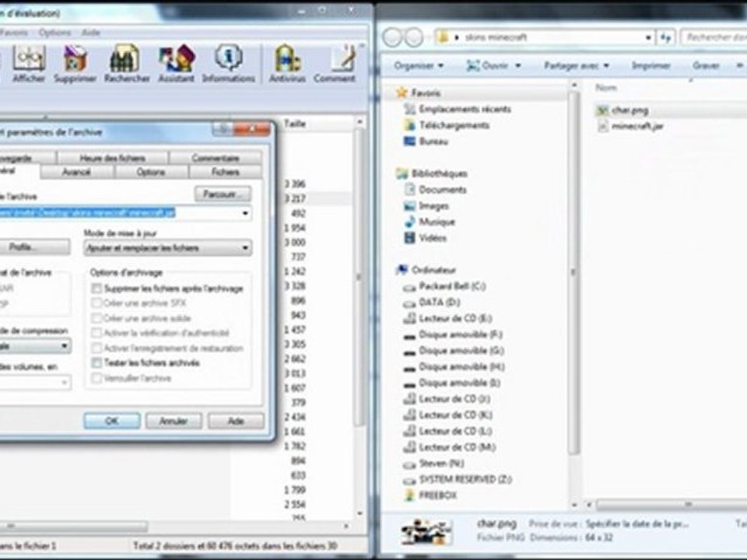
Task: Select the Packard Bell (C:) drive
Action: pos(444,286)
